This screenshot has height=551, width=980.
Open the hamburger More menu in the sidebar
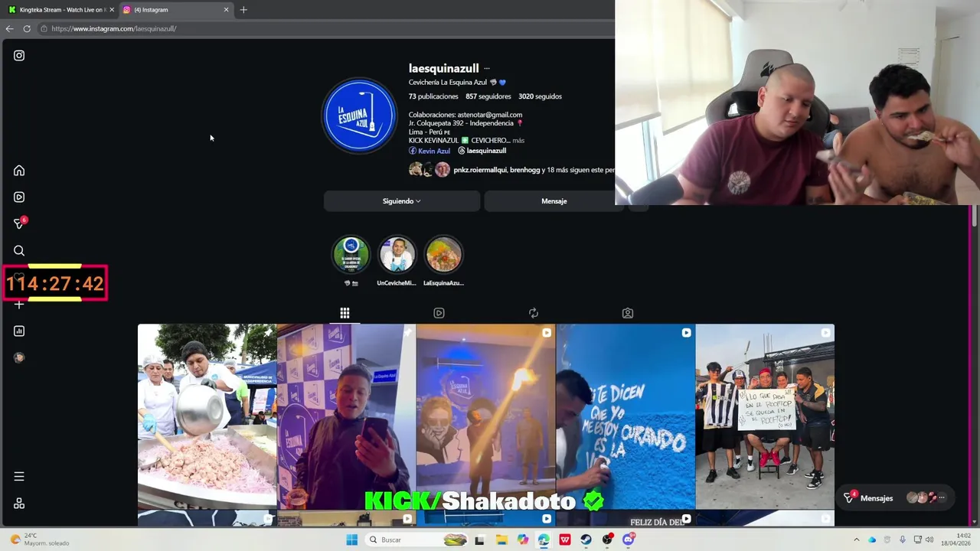click(19, 476)
